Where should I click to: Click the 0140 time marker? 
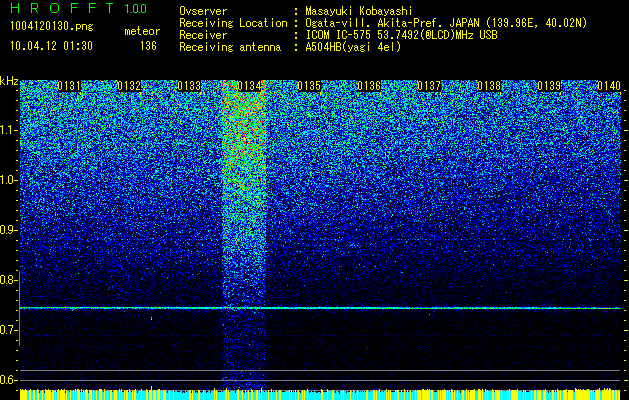609,86
